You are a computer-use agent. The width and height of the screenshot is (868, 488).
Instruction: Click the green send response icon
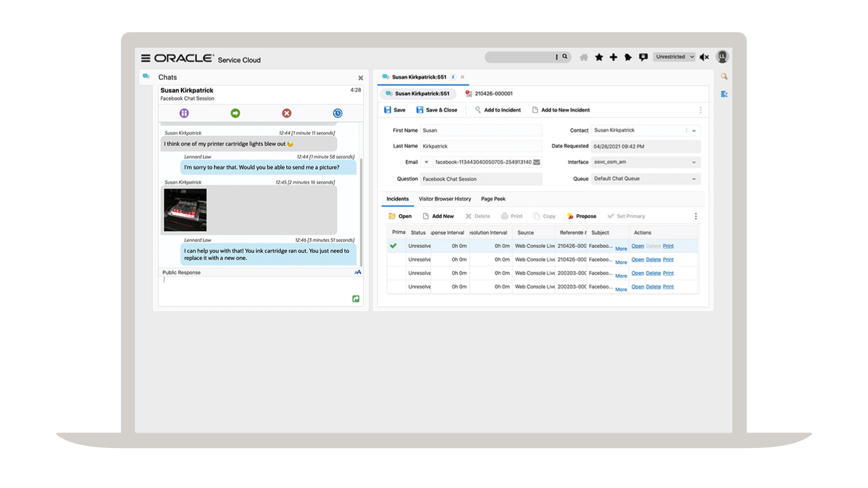point(356,299)
